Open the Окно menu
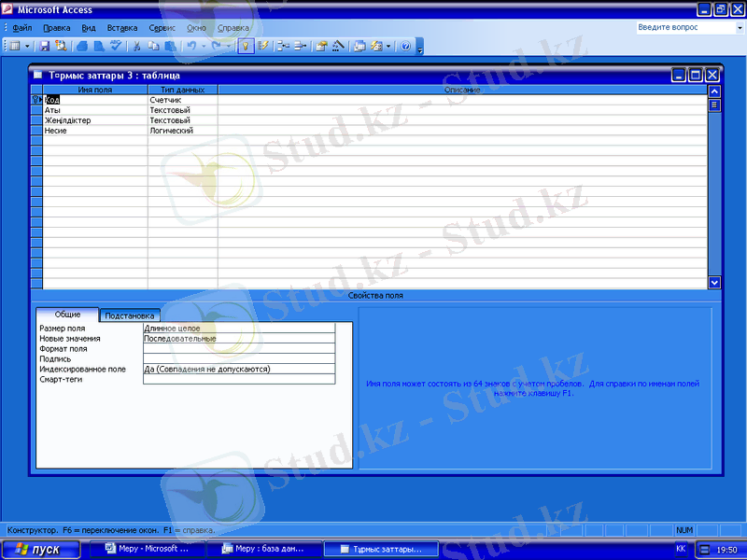Image resolution: width=747 pixels, height=560 pixels. (196, 28)
